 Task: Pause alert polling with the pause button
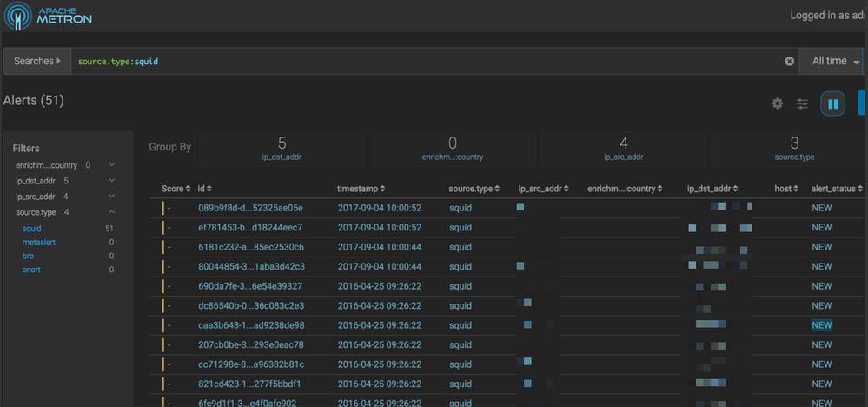point(832,103)
